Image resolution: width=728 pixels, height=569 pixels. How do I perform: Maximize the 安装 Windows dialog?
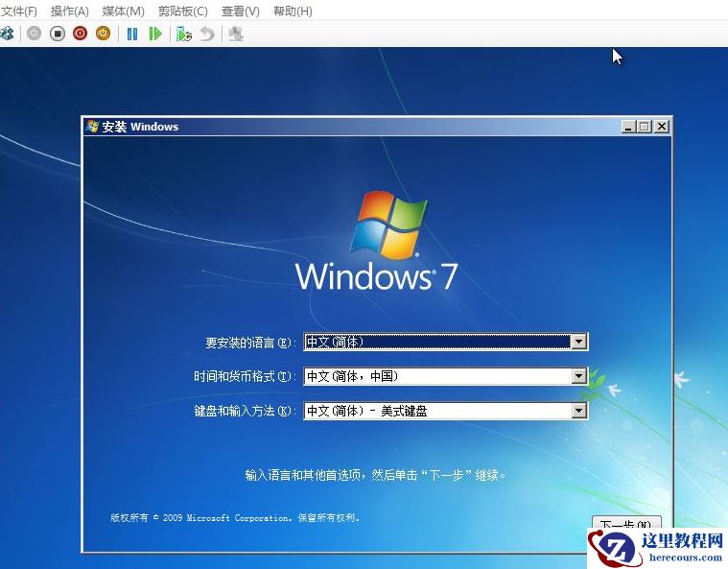tap(645, 127)
